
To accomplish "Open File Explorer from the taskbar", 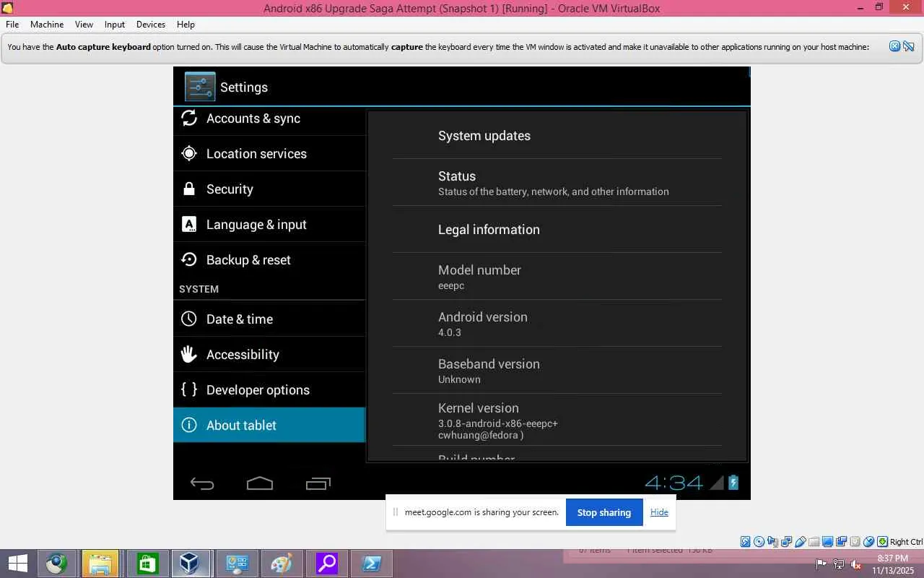I will (x=100, y=564).
